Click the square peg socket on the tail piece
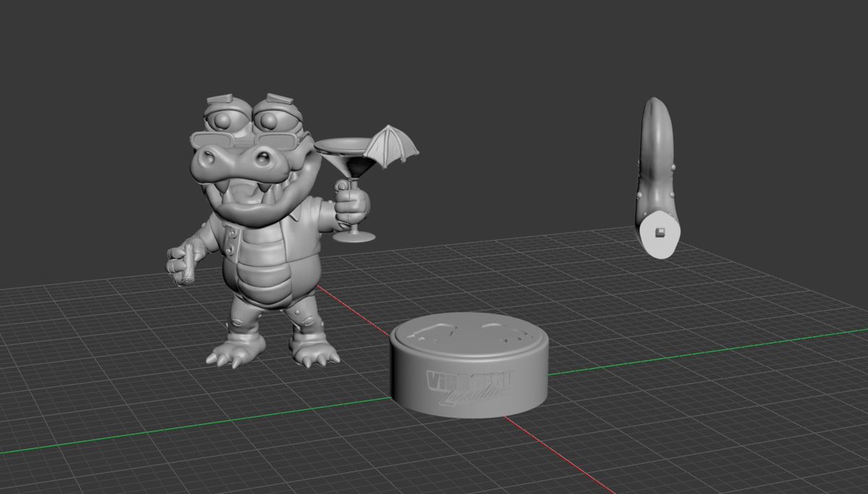Image resolution: width=868 pixels, height=494 pixels. (660, 232)
